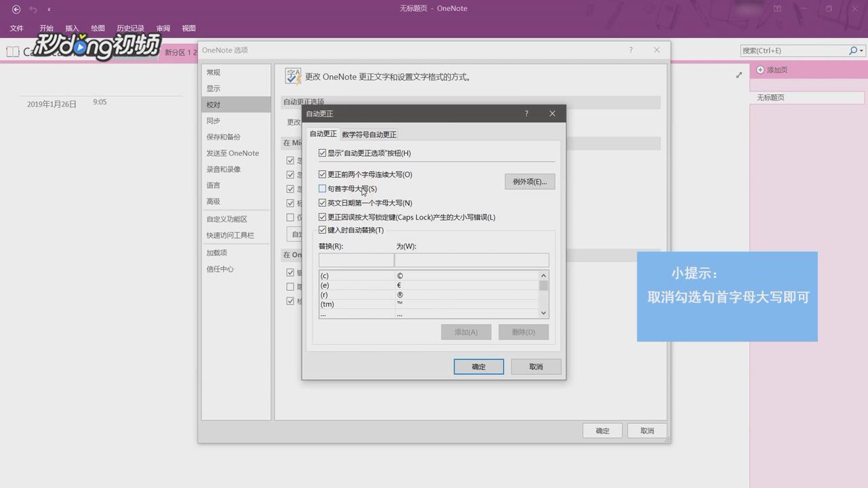The width and height of the screenshot is (868, 488).
Task: Open the quick access toolbar customize arrow
Action: point(49,9)
